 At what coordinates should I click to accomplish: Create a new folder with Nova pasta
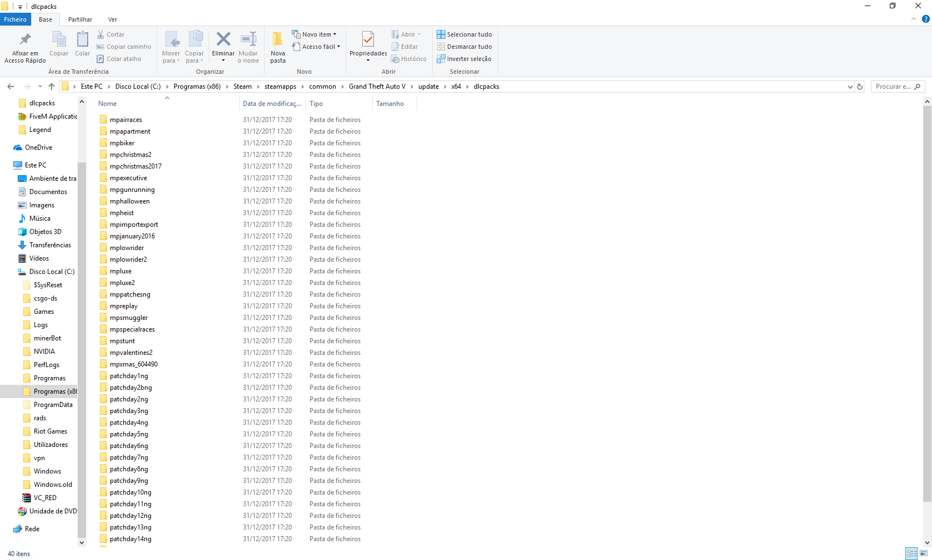(278, 47)
